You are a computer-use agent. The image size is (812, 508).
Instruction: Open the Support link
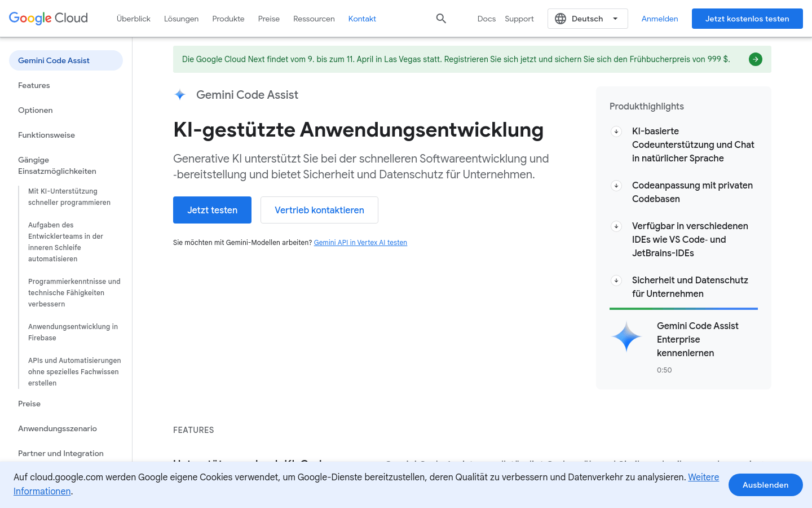[x=519, y=19]
